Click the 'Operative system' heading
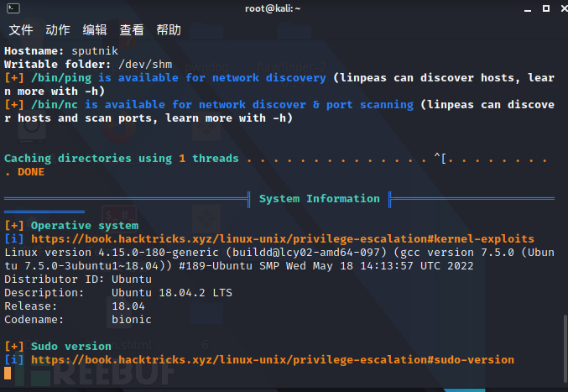568x392 pixels. 85,225
